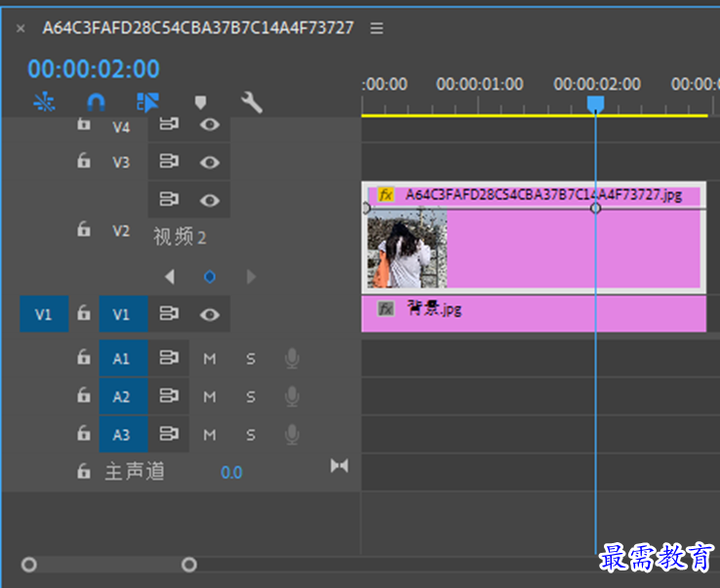Select the A64C3FAFD28C54CBA37B7C14A4F73727 sequence tab
This screenshot has width=720, height=588.
click(198, 28)
